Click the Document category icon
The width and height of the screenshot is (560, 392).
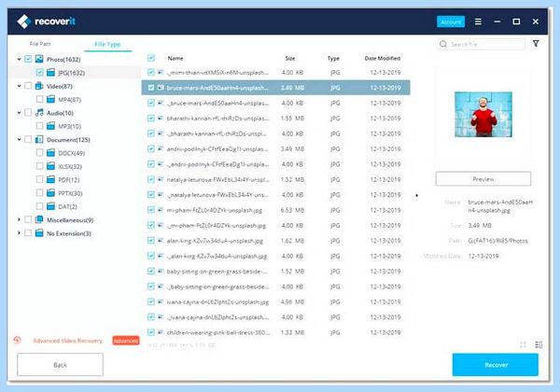pos(39,140)
